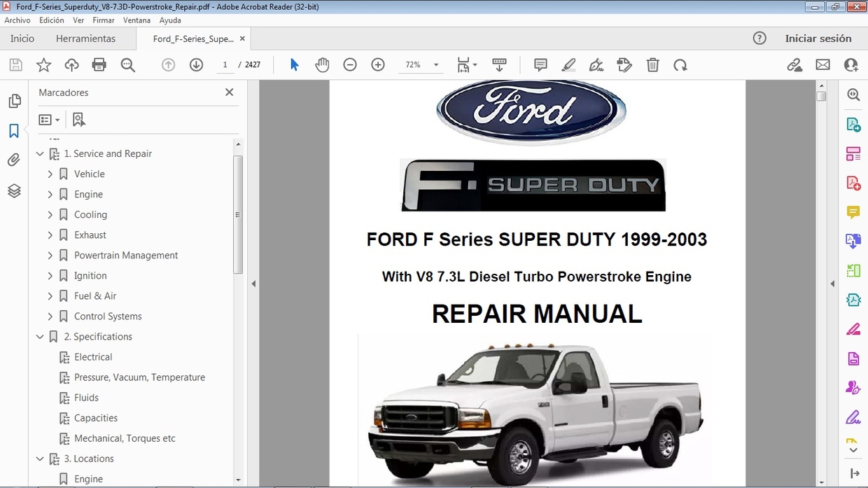Activate the Highlight text tool
Image resolution: width=868 pixels, height=488 pixels.
tap(568, 64)
